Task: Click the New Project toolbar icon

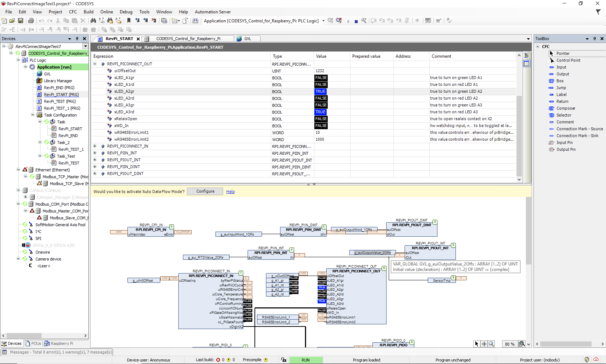Action: pos(4,21)
